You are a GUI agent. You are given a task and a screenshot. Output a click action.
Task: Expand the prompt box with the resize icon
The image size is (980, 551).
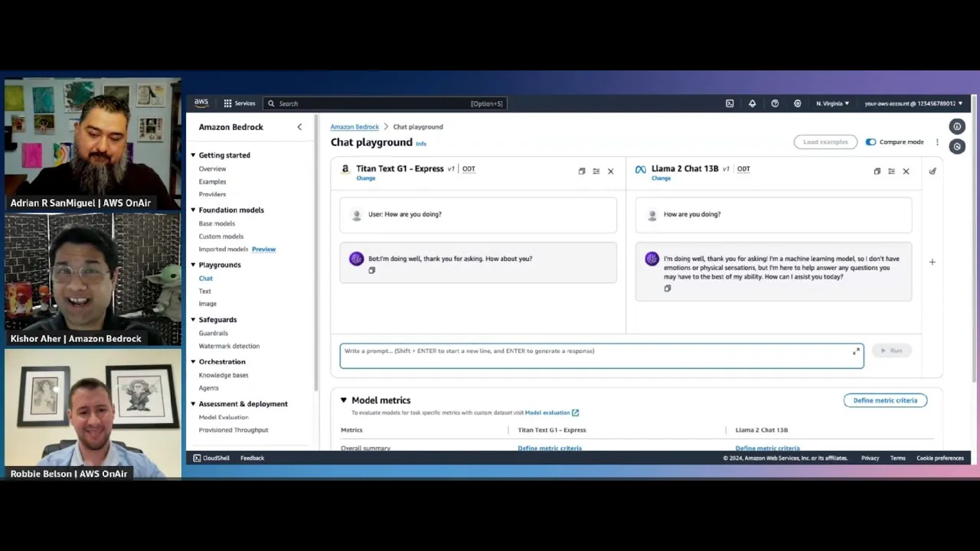856,351
